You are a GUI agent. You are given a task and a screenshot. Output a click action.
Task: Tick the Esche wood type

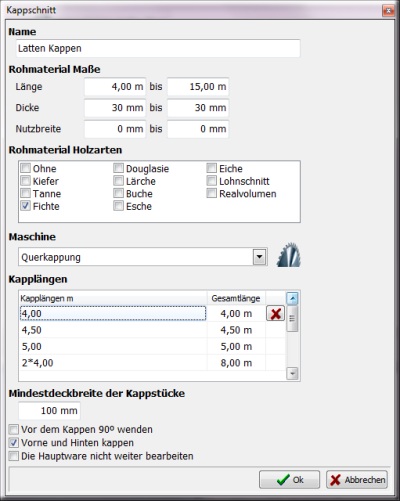(x=118, y=206)
